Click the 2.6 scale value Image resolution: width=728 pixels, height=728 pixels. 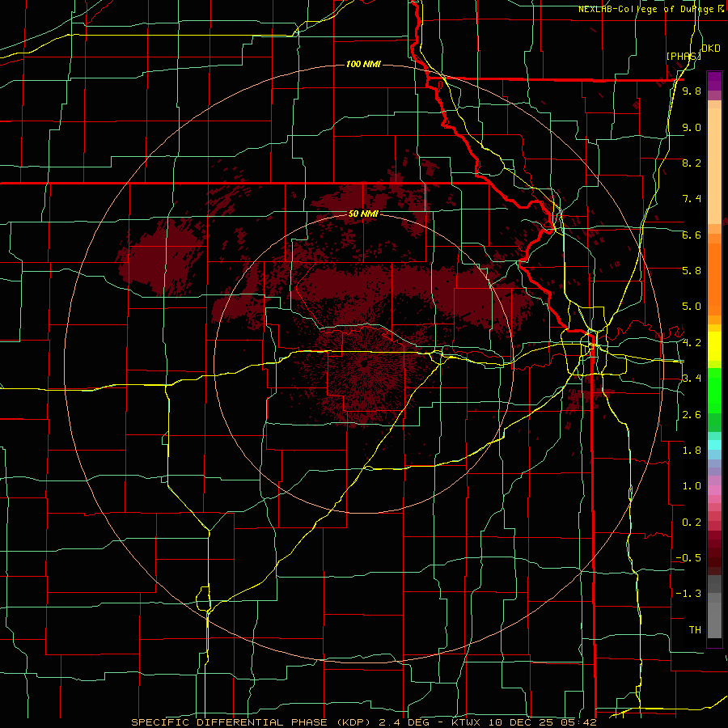(x=692, y=415)
